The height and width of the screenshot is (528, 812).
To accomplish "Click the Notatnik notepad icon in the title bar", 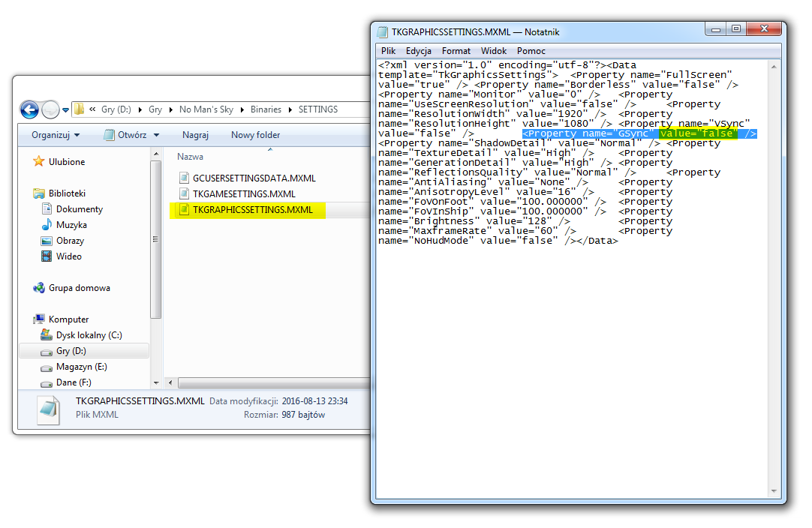I will point(383,31).
